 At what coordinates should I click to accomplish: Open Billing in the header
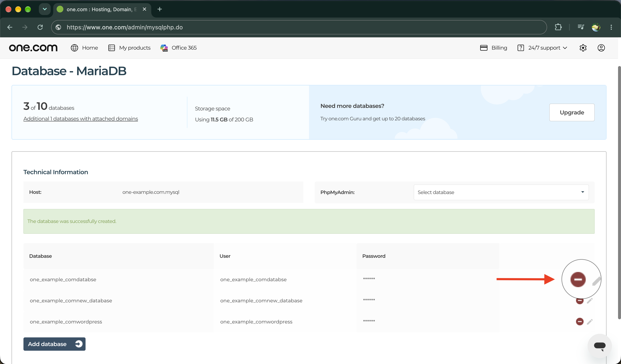494,48
